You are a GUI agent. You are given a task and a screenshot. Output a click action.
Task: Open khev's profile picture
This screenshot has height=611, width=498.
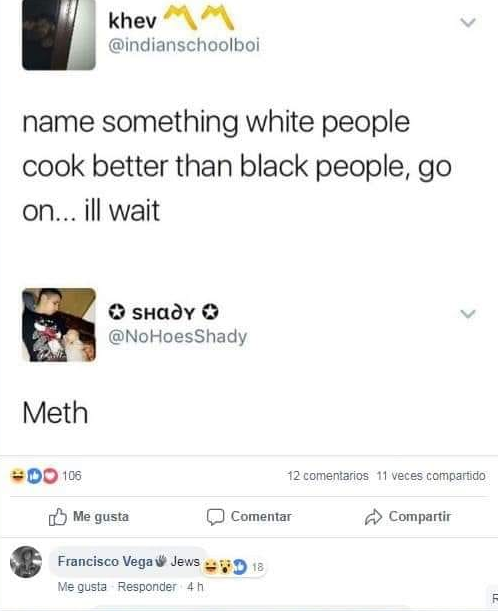click(x=59, y=35)
